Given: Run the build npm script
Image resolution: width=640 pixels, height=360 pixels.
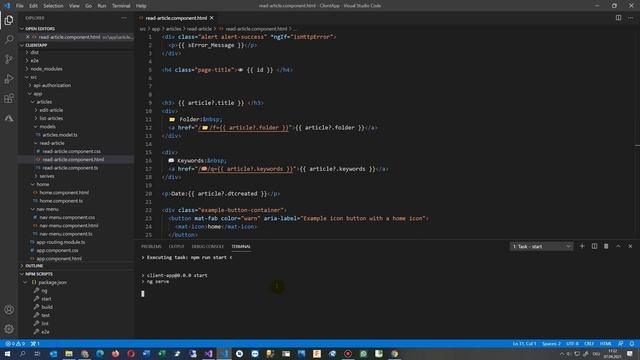Looking at the screenshot, I should (47, 307).
